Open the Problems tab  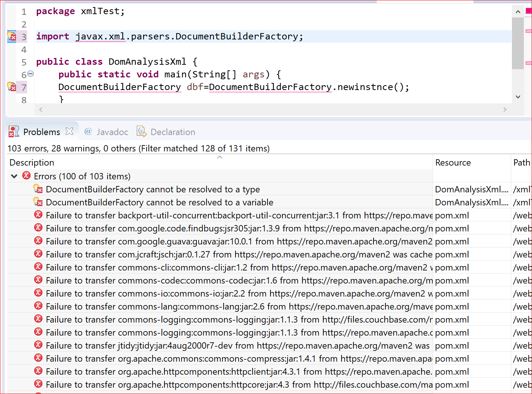point(41,132)
